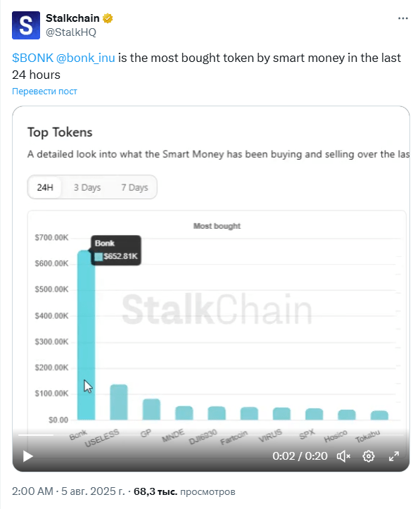Switch to the 7 Days tab
Screen dimensions: 420x509
(134, 187)
